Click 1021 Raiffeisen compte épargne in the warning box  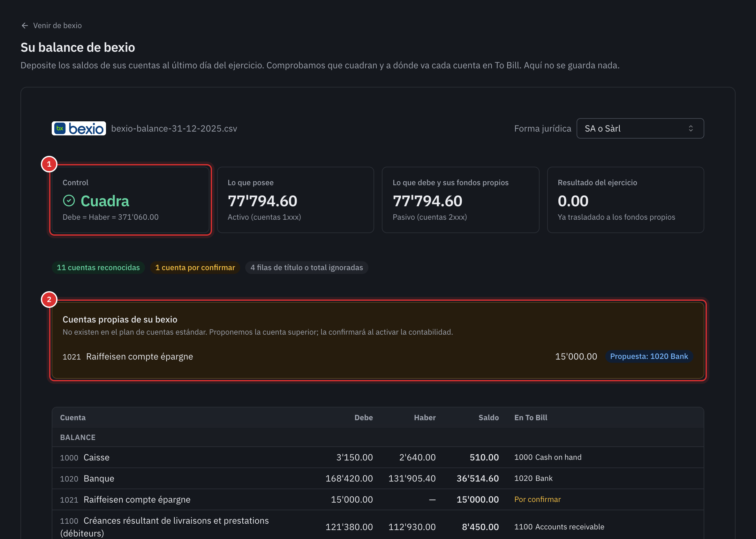point(128,356)
